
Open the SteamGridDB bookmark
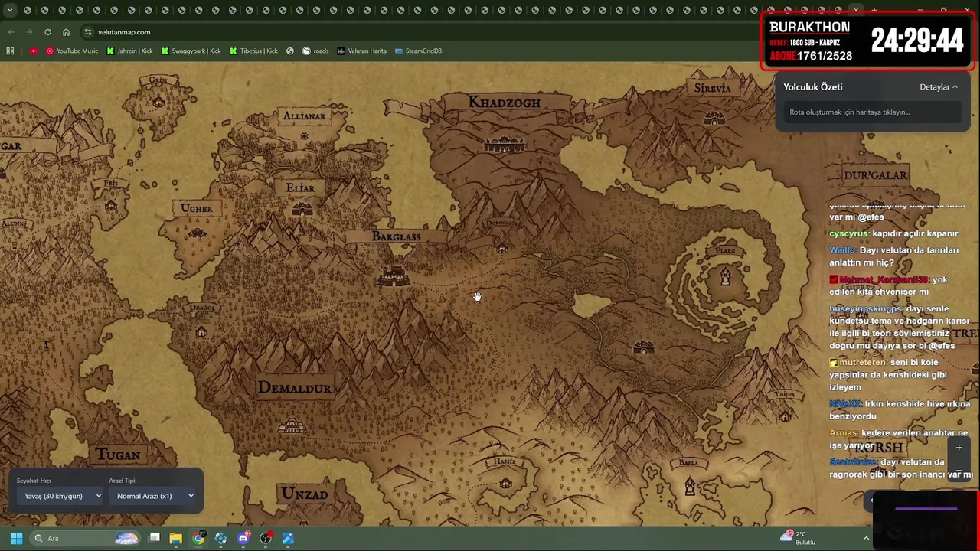click(x=418, y=51)
